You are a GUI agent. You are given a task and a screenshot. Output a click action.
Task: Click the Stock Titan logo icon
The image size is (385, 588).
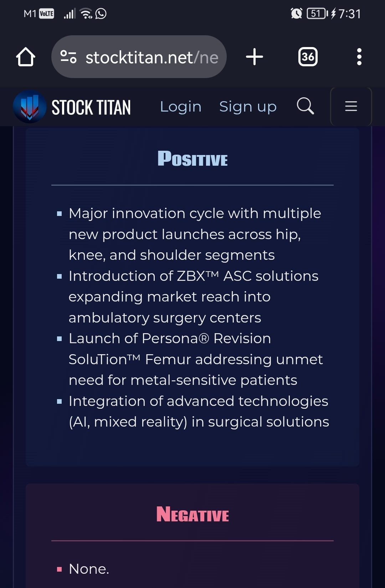pos(30,107)
